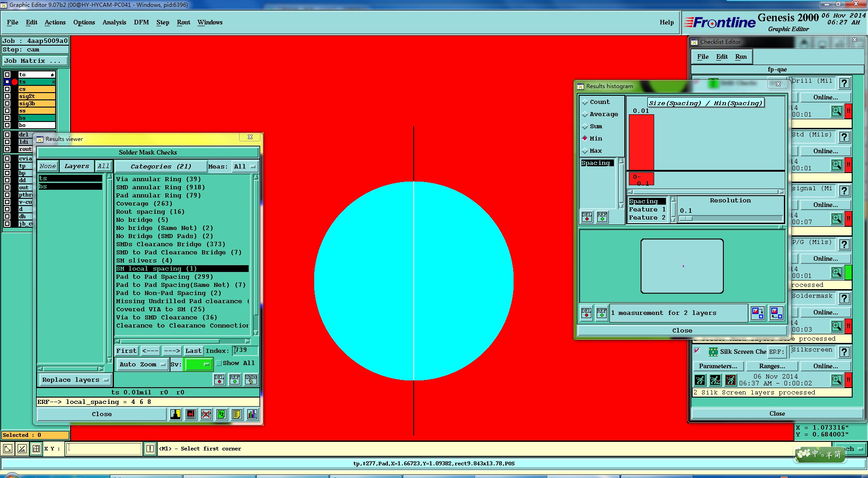The height and width of the screenshot is (478, 868).
Task: Click the crossed-out REF icon in Results viewer
Action: coord(206,414)
